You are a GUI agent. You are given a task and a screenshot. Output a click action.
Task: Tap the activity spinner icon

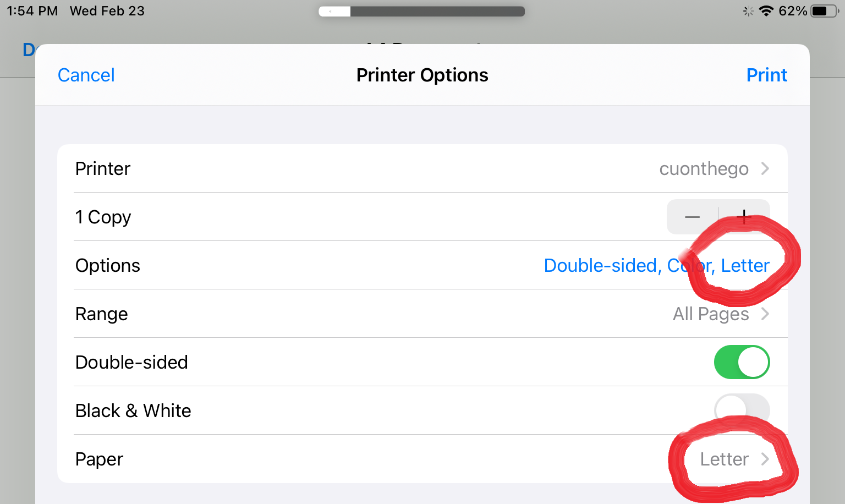748,11
